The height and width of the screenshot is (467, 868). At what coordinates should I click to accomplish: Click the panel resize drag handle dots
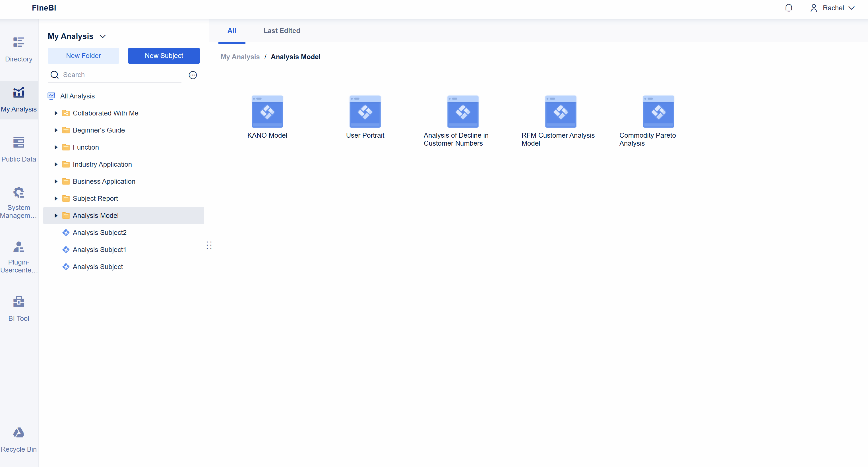(x=209, y=245)
